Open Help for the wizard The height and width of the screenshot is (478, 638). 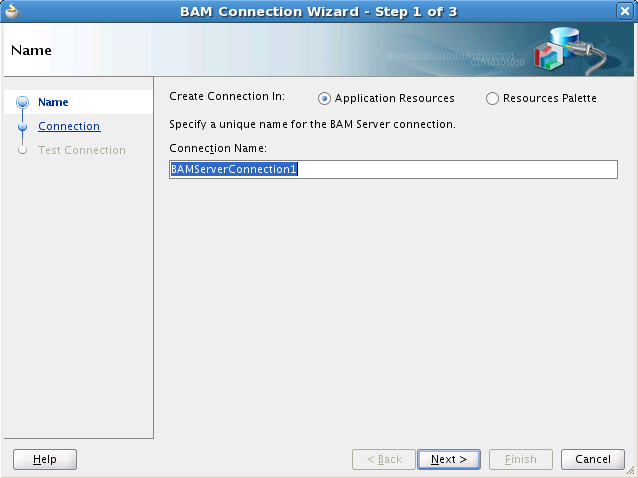click(45, 459)
